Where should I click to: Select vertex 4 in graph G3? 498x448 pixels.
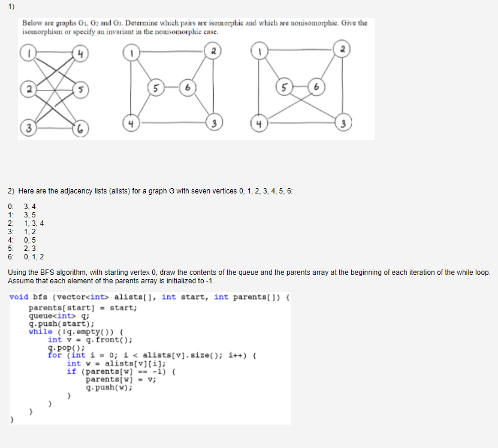[x=261, y=125]
